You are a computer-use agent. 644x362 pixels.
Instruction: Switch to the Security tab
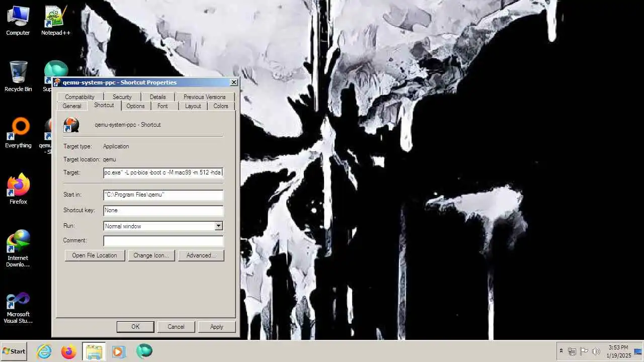pyautogui.click(x=122, y=97)
